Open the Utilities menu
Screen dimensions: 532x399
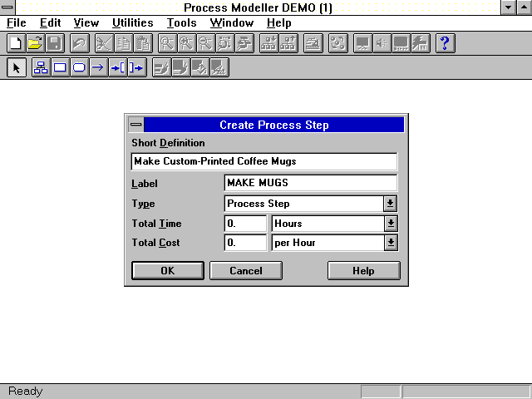132,22
